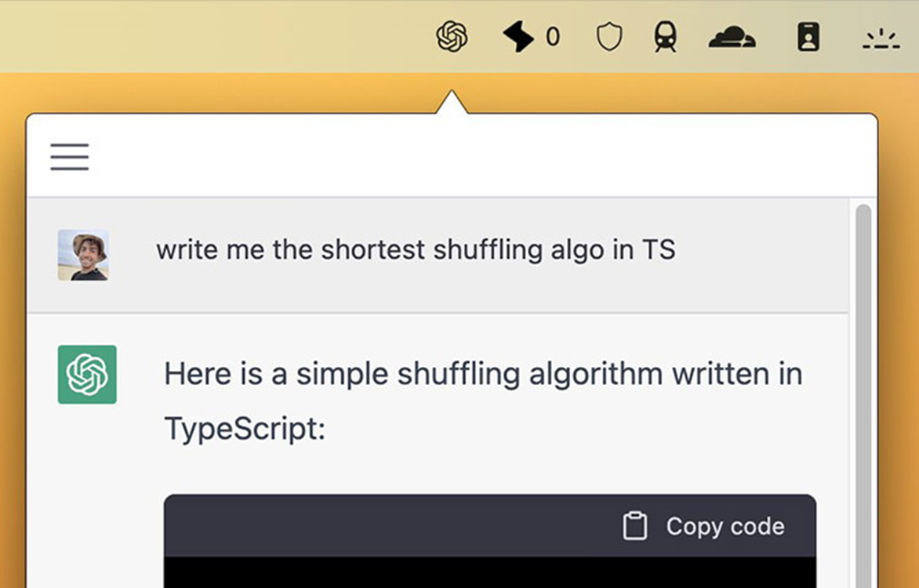Screen dimensions: 919x588
Task: Click the clipboard icon beside Copy code
Action: click(x=634, y=526)
